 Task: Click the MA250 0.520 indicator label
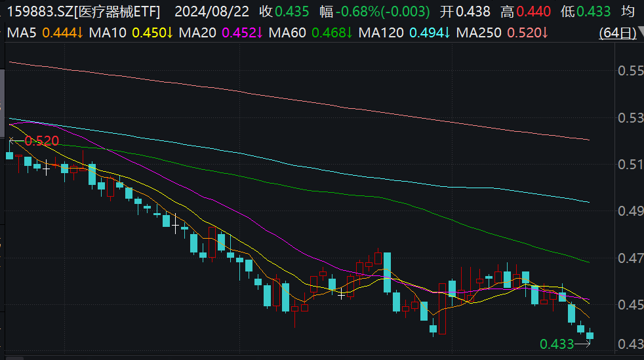(x=502, y=33)
